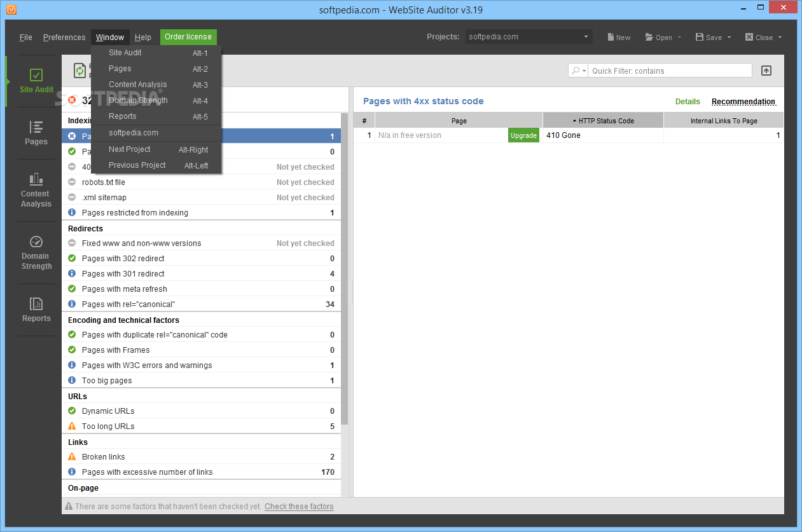
Task: Click the search magnifier filter options icon
Action: coord(578,71)
